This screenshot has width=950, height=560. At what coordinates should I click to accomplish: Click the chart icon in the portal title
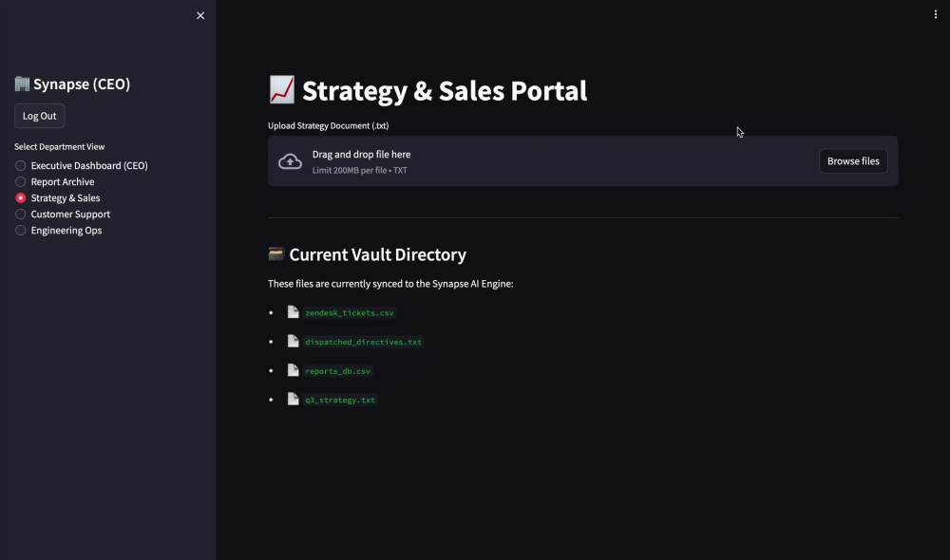coord(282,89)
